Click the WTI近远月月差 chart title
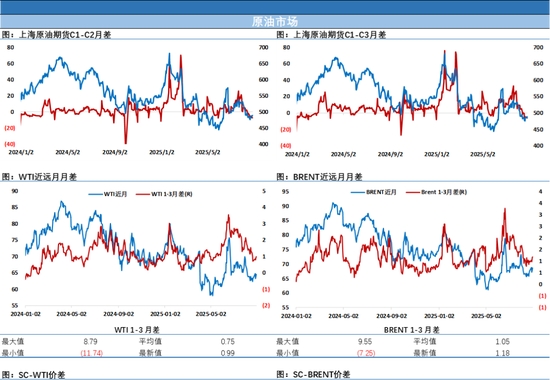Screen dimensions: 550x380 (x=48, y=177)
